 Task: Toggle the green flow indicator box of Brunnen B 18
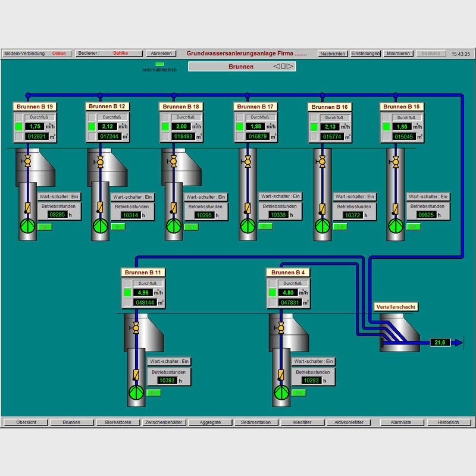pyautogui.click(x=165, y=127)
